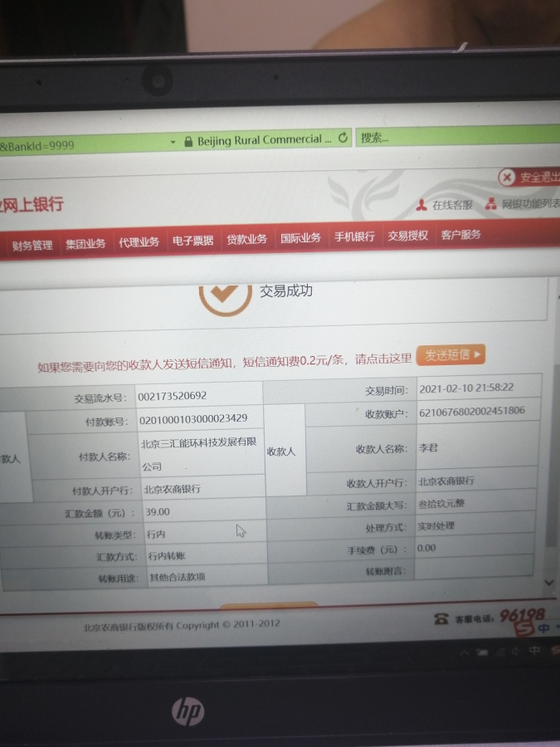The height and width of the screenshot is (747, 560).
Task: Go to the 交易授权 menu
Action: [x=407, y=236]
